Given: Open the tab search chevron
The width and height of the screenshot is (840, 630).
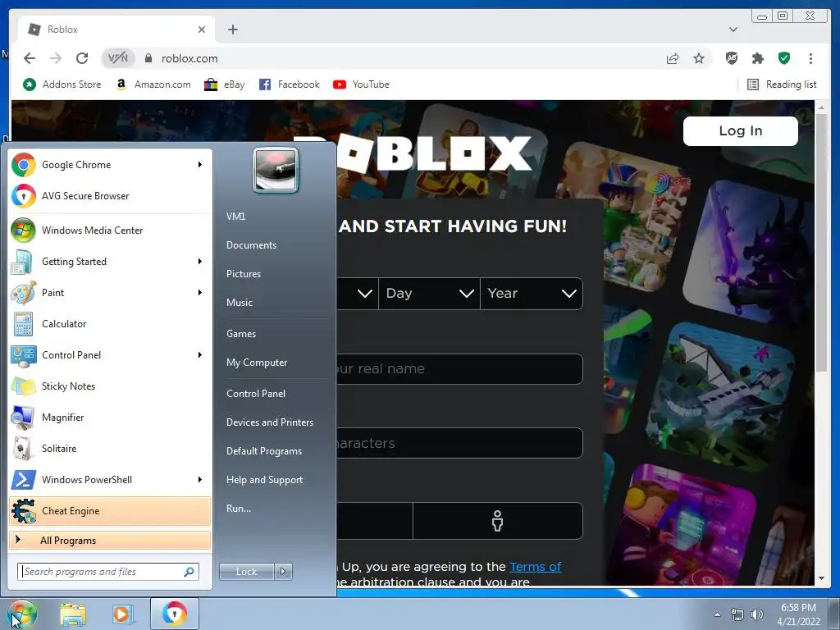Looking at the screenshot, I should (733, 30).
